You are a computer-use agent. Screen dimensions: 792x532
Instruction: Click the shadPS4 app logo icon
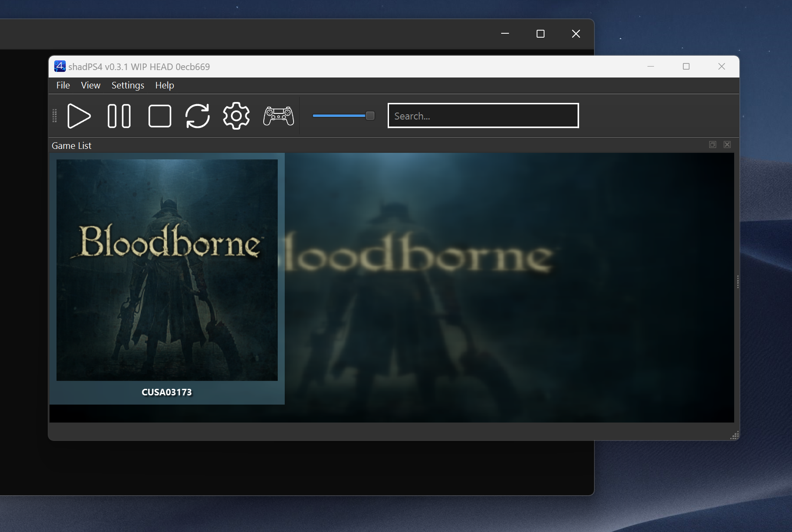click(x=60, y=67)
